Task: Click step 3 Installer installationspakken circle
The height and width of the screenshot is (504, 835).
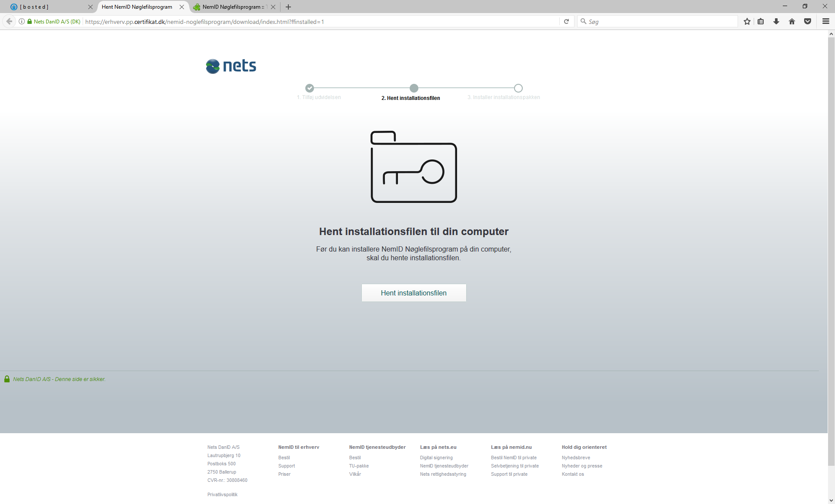Action: click(x=518, y=88)
